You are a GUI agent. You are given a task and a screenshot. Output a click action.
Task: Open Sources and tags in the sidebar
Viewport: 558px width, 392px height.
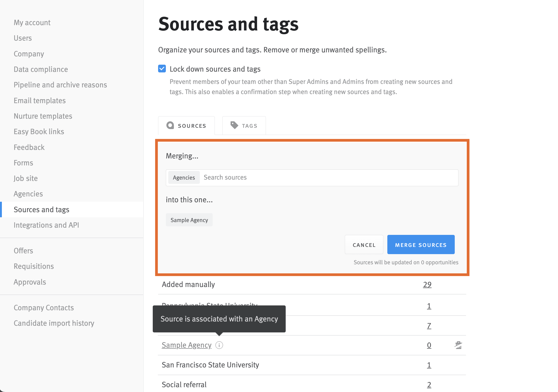(x=41, y=209)
